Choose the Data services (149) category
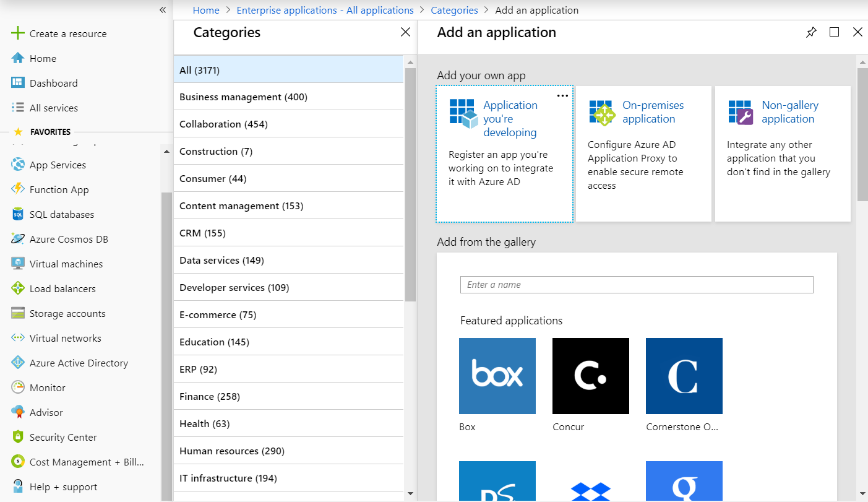 point(288,260)
